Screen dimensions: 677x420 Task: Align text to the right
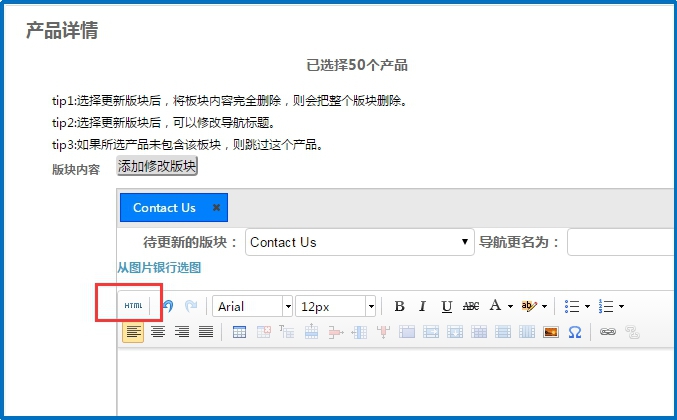[x=182, y=332]
